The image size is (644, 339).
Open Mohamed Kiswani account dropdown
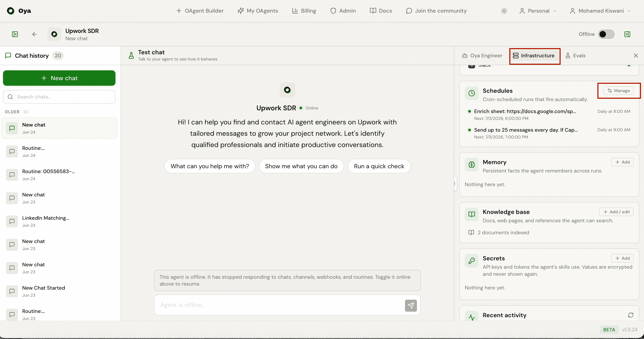tap(600, 11)
